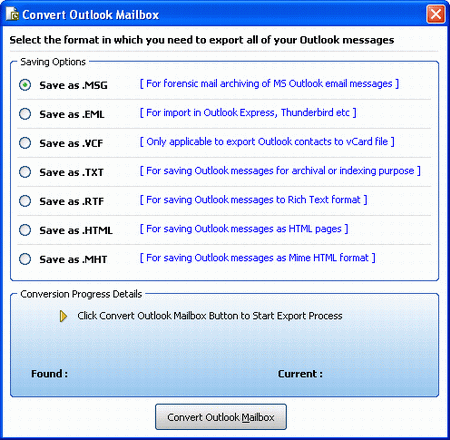Click the Rich Text format description
450x440 pixels.
tap(253, 200)
